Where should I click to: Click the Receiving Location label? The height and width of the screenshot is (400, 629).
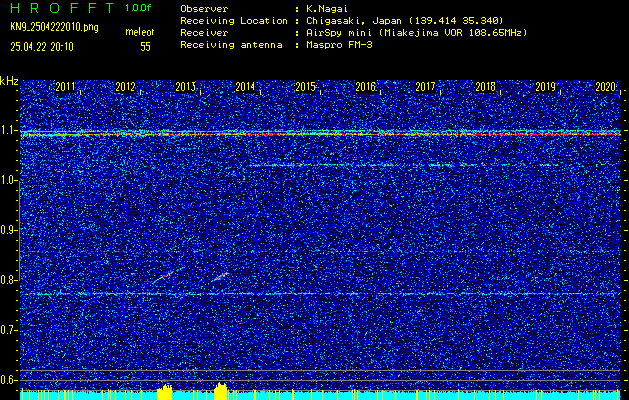click(234, 20)
